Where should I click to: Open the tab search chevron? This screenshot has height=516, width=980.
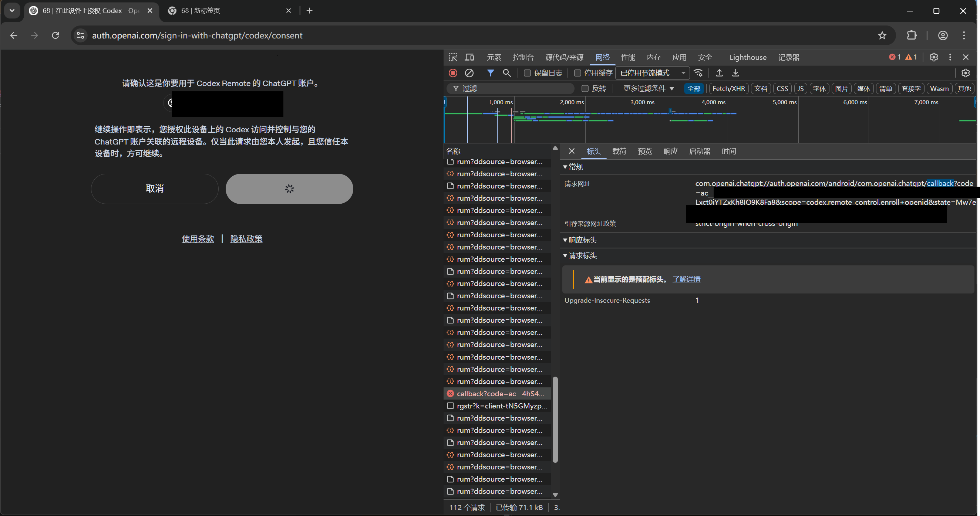coord(12,11)
